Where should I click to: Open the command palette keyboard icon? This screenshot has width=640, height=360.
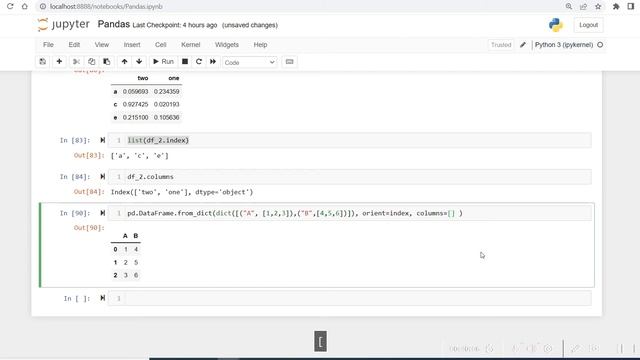click(289, 62)
